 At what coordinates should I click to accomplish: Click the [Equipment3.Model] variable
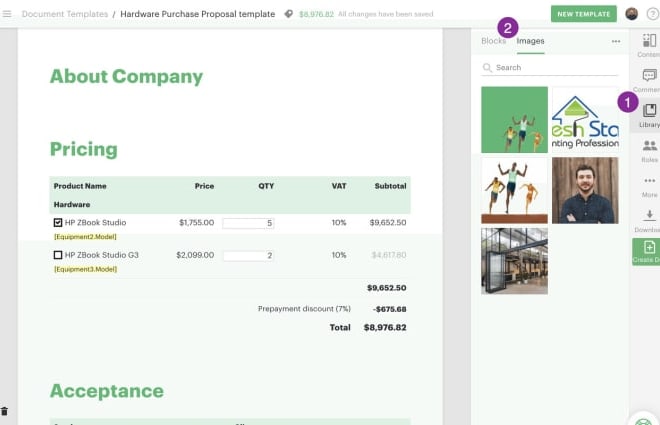(x=85, y=269)
